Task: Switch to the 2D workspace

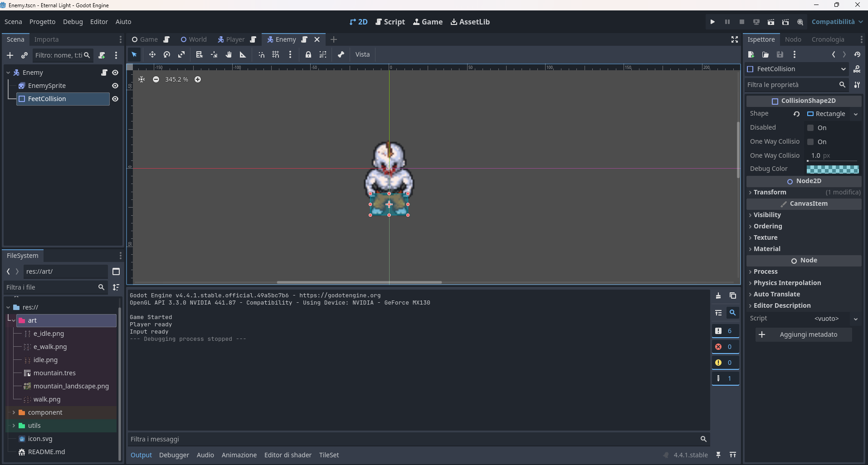Action: 359,22
